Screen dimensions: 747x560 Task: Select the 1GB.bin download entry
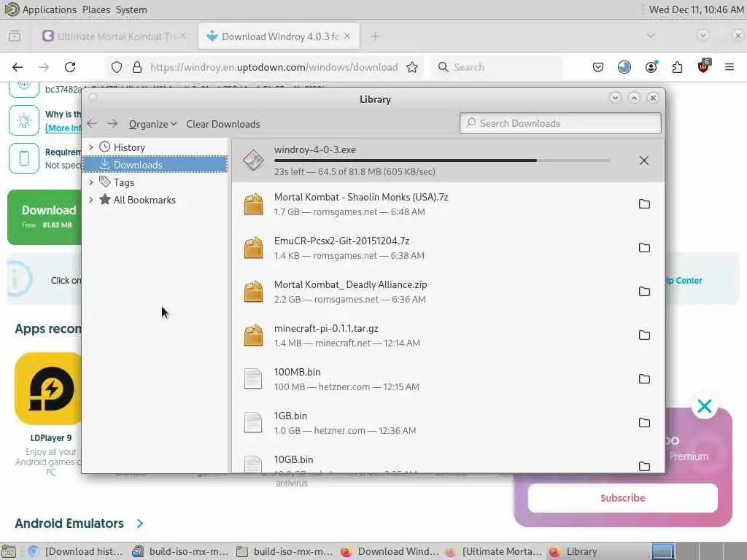coord(448,423)
